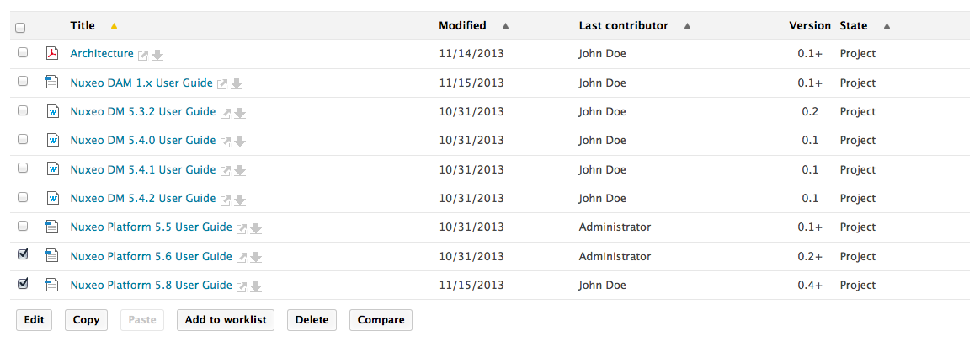The height and width of the screenshot is (342, 980).
Task: Click the PDF file icon for Architecture
Action: tap(52, 54)
